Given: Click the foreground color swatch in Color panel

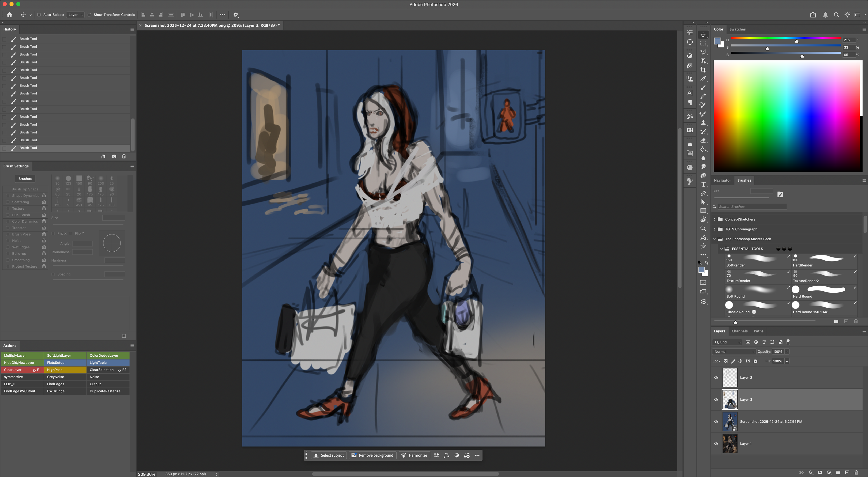Looking at the screenshot, I should point(717,41).
